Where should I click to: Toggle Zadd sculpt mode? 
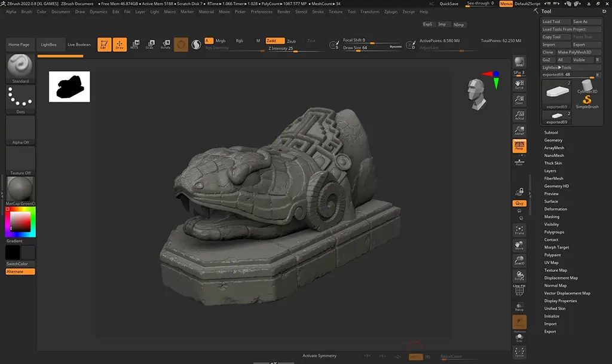[x=275, y=41]
